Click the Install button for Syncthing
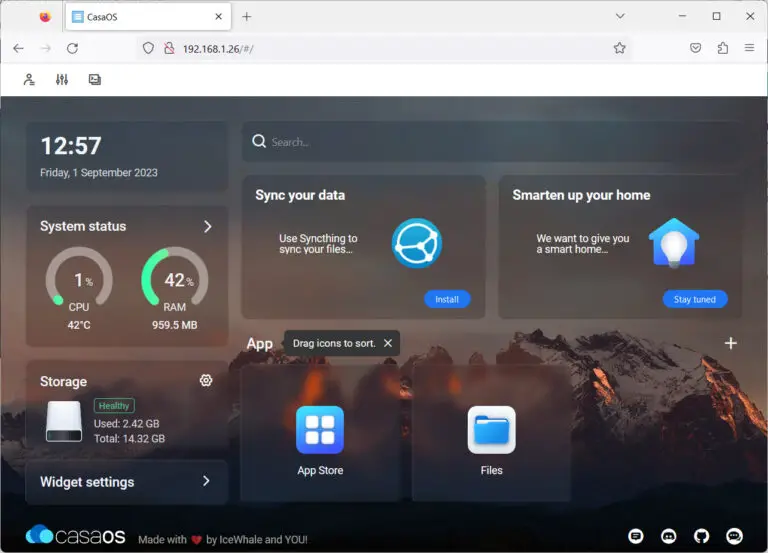 (446, 299)
